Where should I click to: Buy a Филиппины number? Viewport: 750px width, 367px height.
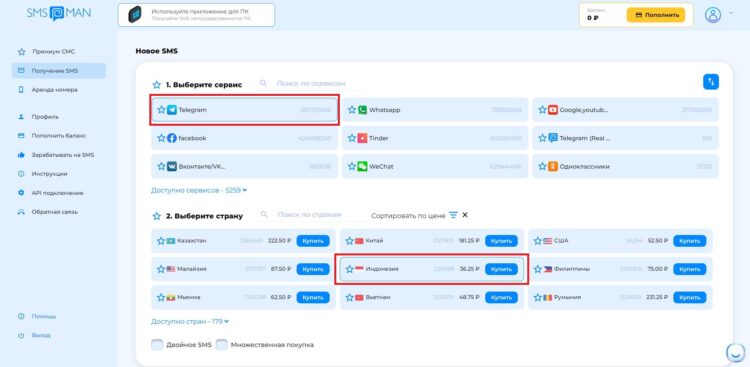(x=690, y=269)
